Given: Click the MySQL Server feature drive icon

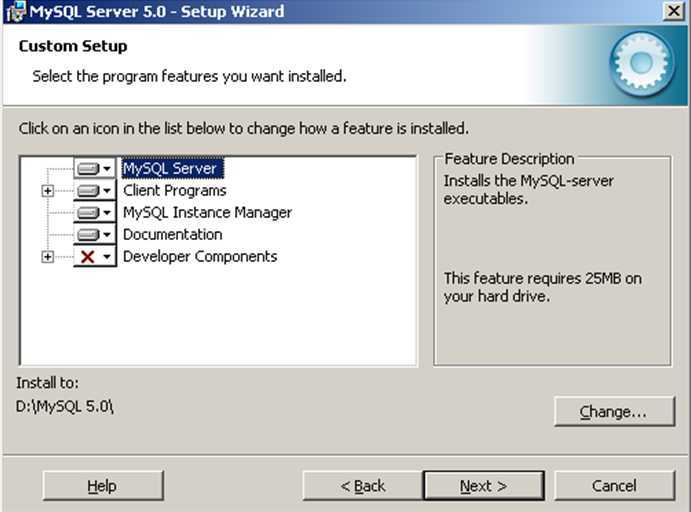Looking at the screenshot, I should [x=94, y=169].
